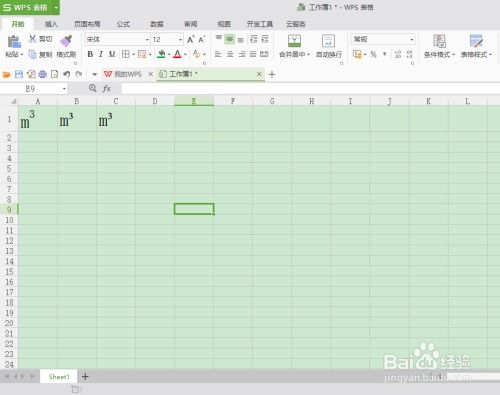Toggle middle vertical alignment
The height and width of the screenshot is (395, 500).
pos(229,39)
